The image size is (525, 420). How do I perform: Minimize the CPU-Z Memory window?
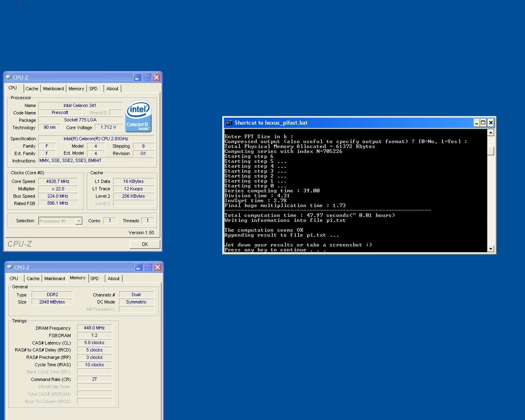139,267
